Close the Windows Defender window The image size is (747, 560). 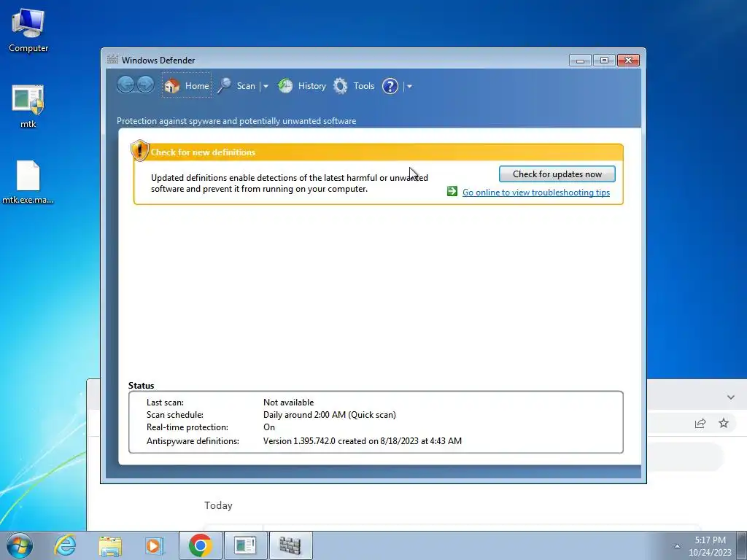[628, 61]
